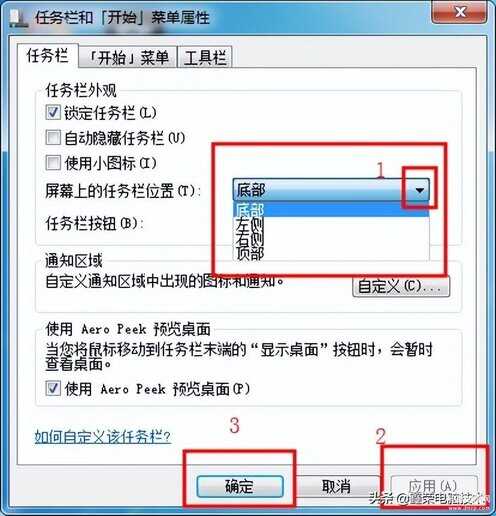Uncheck the 锁定任务栏 checkbox
Image resolution: width=496 pixels, height=516 pixels.
(53, 112)
